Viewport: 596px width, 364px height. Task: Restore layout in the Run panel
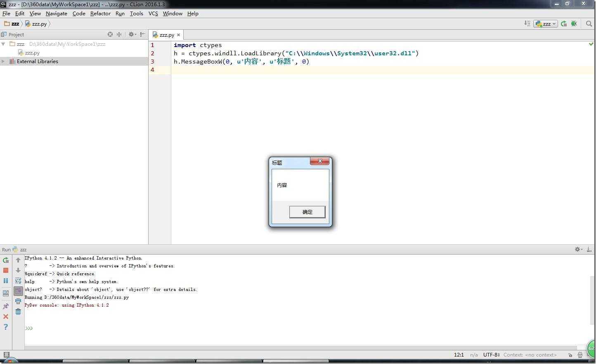(x=6, y=293)
